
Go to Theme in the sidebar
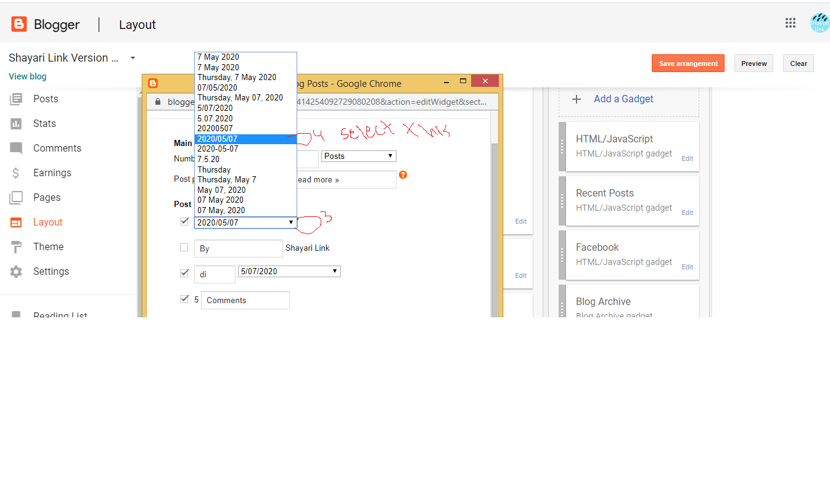pyautogui.click(x=48, y=247)
